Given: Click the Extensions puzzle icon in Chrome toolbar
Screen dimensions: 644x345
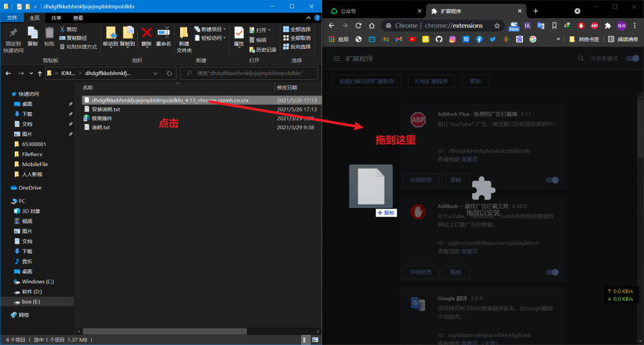Looking at the screenshot, I should click(x=608, y=26).
